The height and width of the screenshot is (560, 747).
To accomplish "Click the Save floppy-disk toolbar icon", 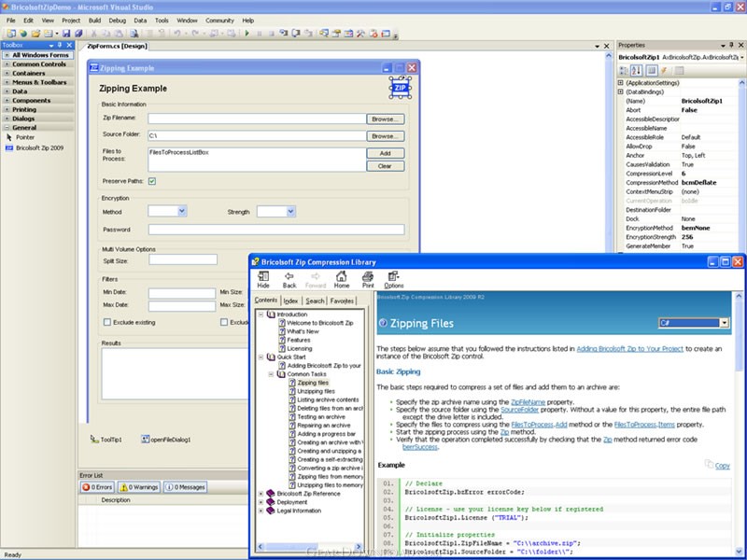I will pyautogui.click(x=66, y=34).
